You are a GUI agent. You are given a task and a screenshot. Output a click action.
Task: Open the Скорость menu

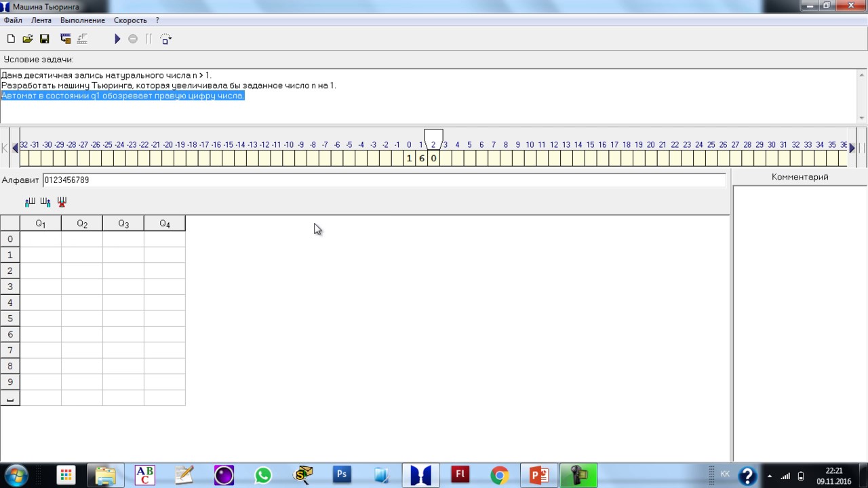coord(130,20)
